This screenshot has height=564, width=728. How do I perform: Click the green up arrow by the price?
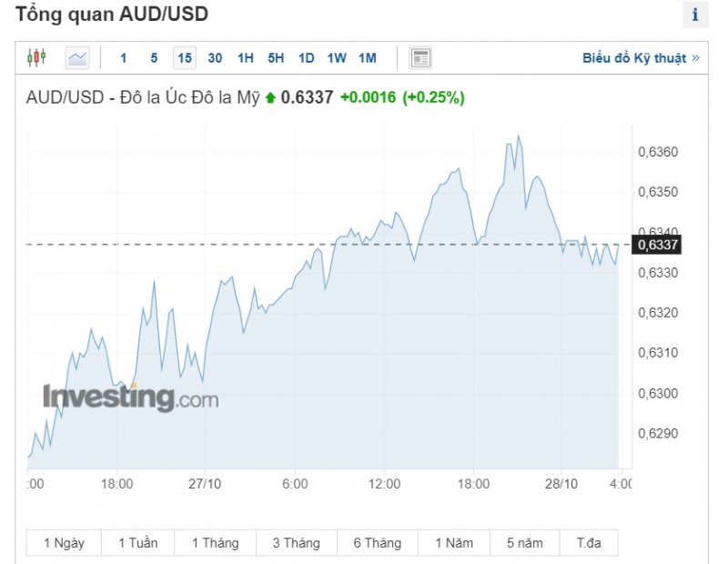270,97
